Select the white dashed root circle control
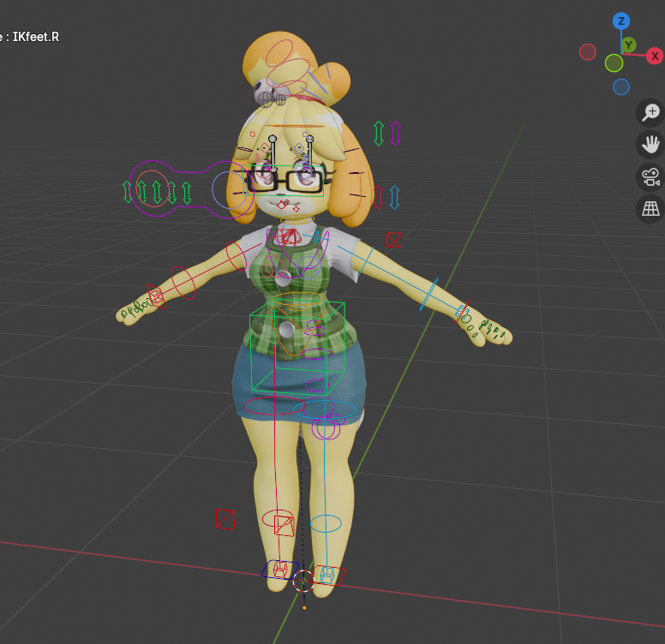This screenshot has width=665, height=644. [x=303, y=581]
